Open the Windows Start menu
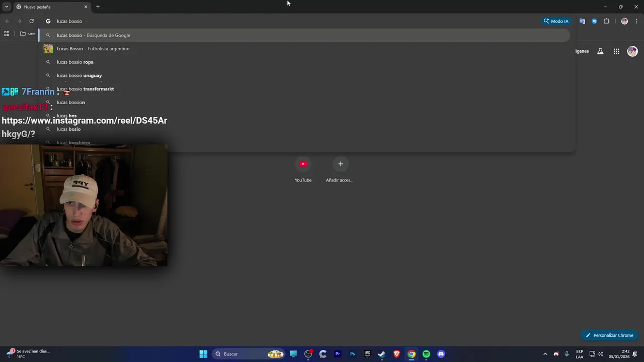Image resolution: width=644 pixels, height=362 pixels. pyautogui.click(x=203, y=354)
